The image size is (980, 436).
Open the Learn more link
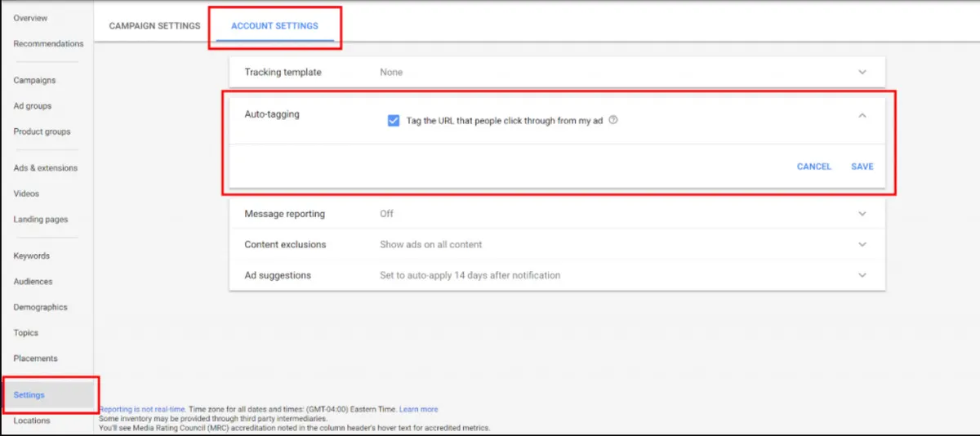click(x=418, y=409)
